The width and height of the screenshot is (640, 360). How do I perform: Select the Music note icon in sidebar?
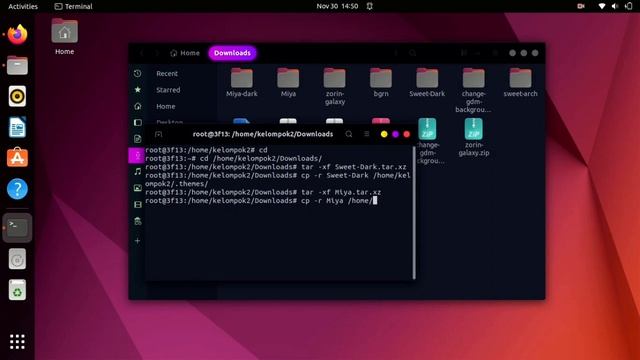point(138,171)
